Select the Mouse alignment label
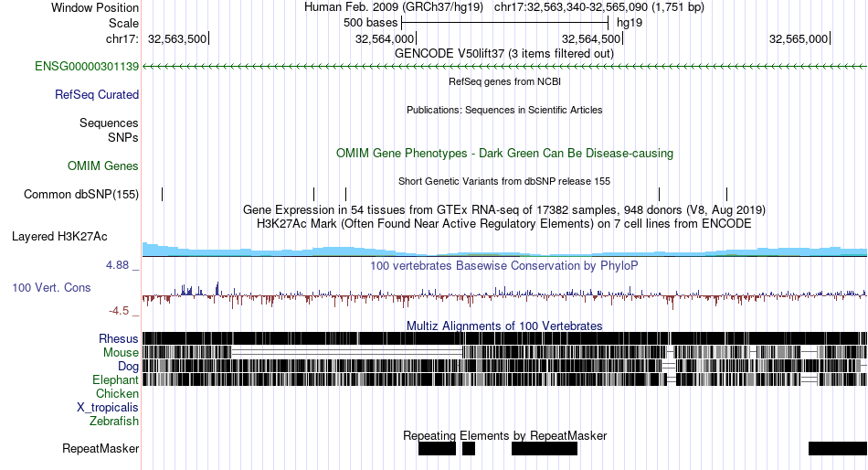 [x=121, y=353]
